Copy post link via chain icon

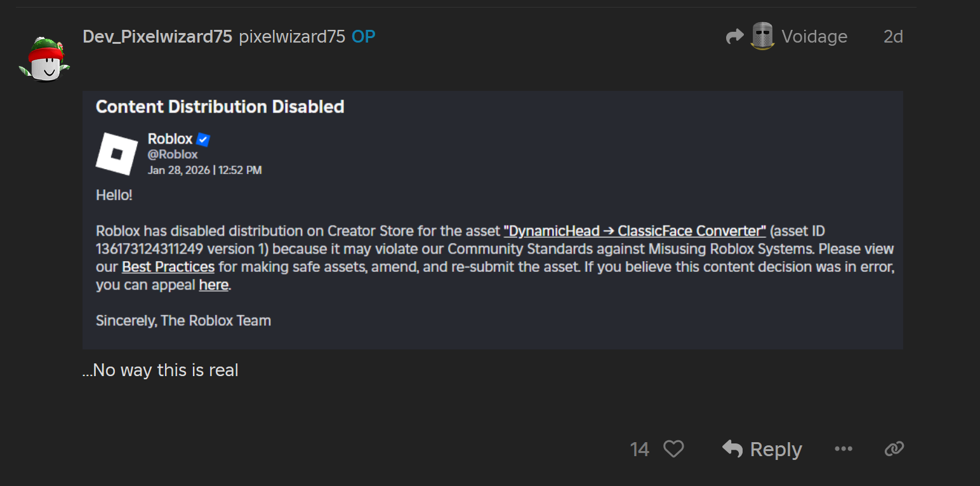click(x=894, y=449)
